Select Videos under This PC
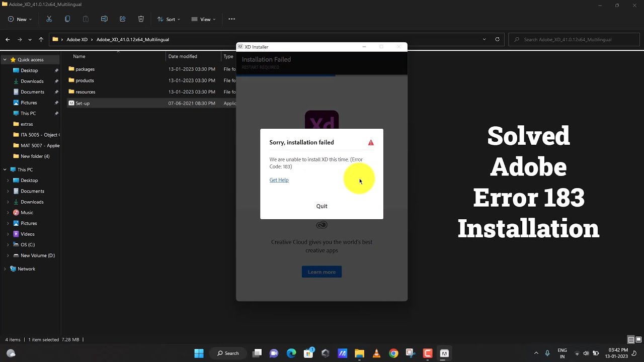The width and height of the screenshot is (644, 362). point(27,234)
